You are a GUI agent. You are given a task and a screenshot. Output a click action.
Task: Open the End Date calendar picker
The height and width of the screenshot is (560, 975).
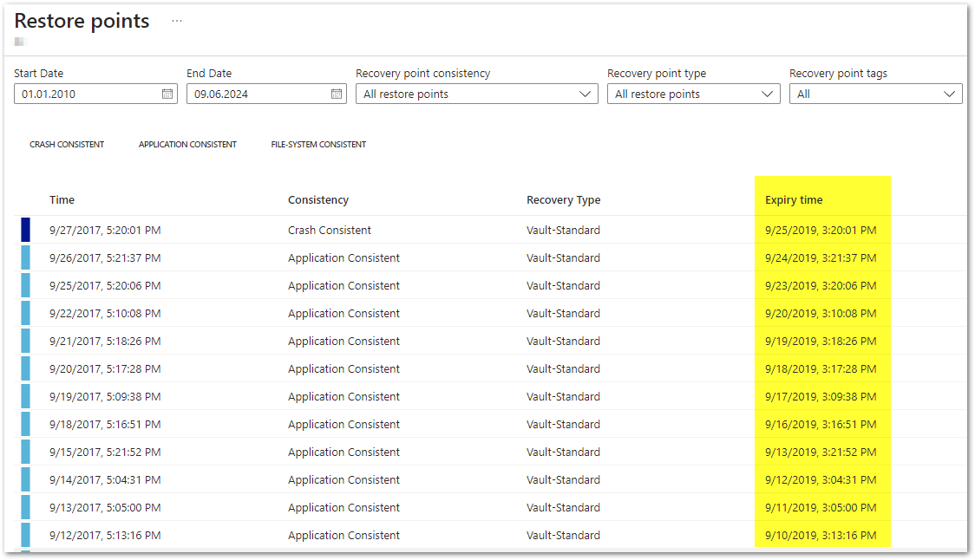[x=336, y=94]
